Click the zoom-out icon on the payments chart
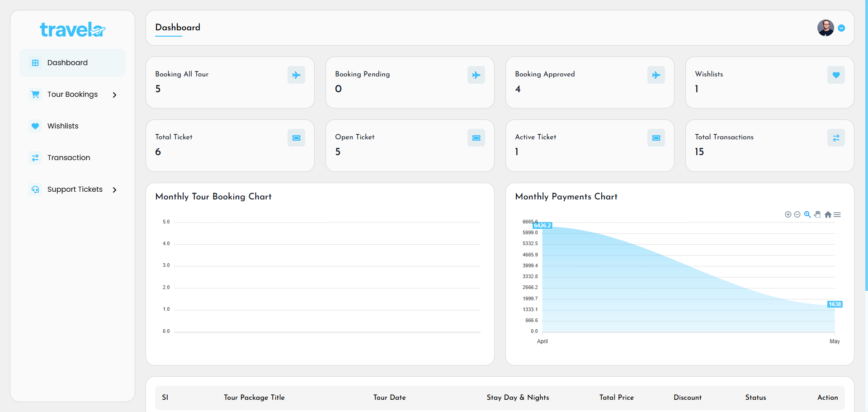The width and height of the screenshot is (868, 412). point(797,214)
